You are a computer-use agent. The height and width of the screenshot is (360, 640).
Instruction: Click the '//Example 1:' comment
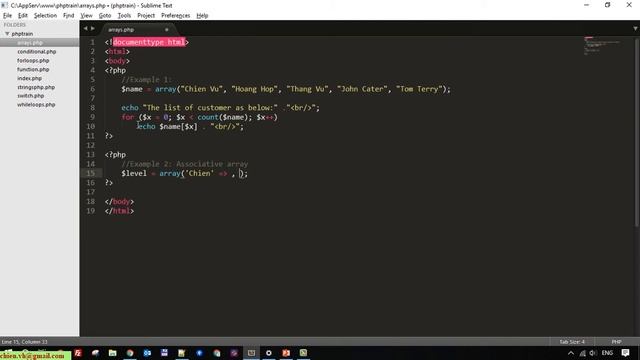[x=146, y=80]
